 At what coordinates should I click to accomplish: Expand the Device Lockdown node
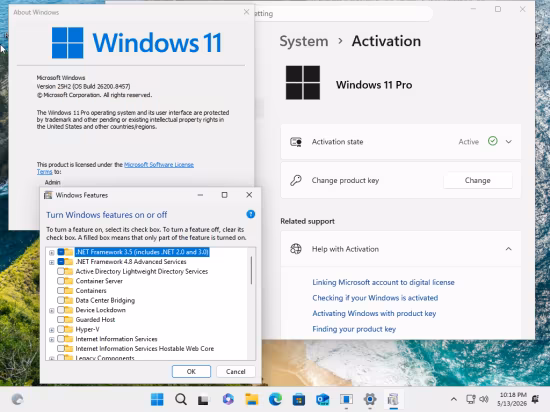(52, 311)
